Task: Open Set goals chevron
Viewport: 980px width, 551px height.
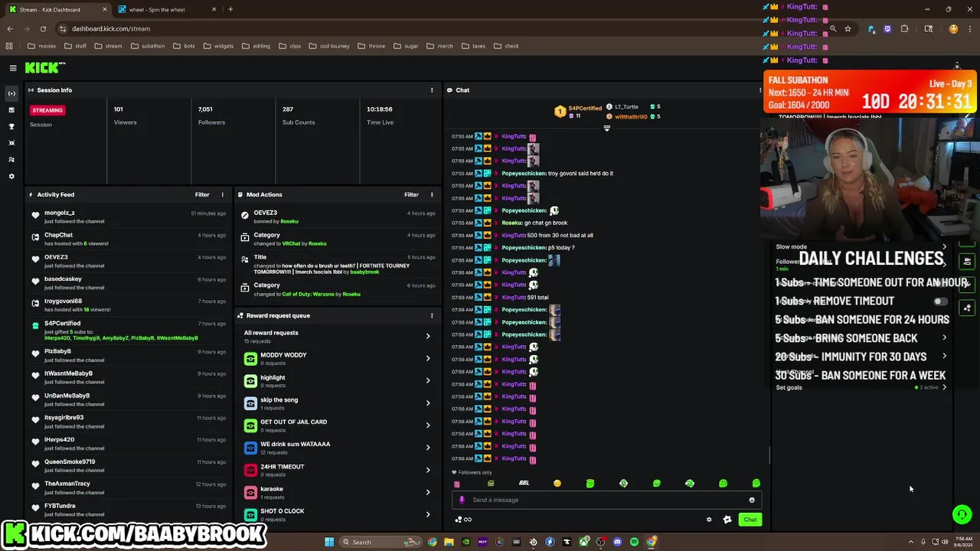Action: point(944,387)
